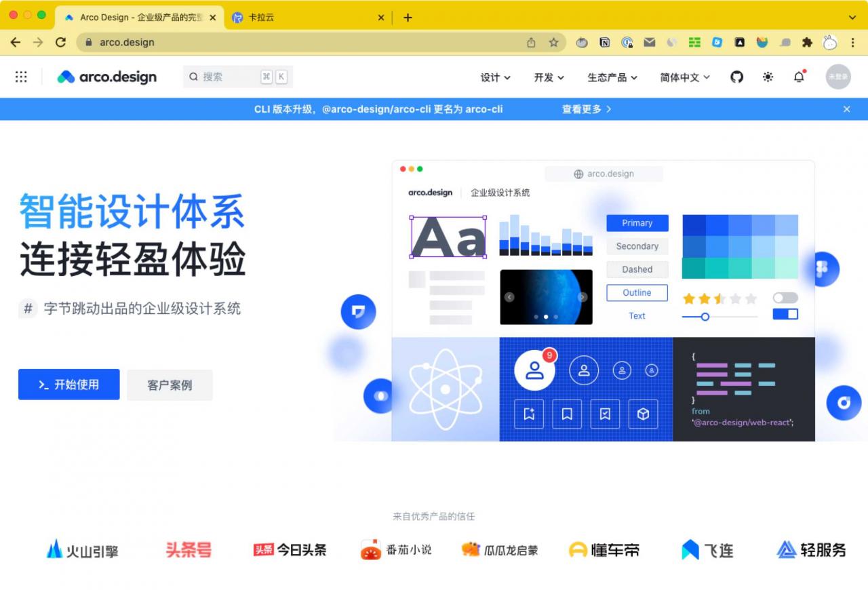Click the Outline button in preview

[637, 293]
